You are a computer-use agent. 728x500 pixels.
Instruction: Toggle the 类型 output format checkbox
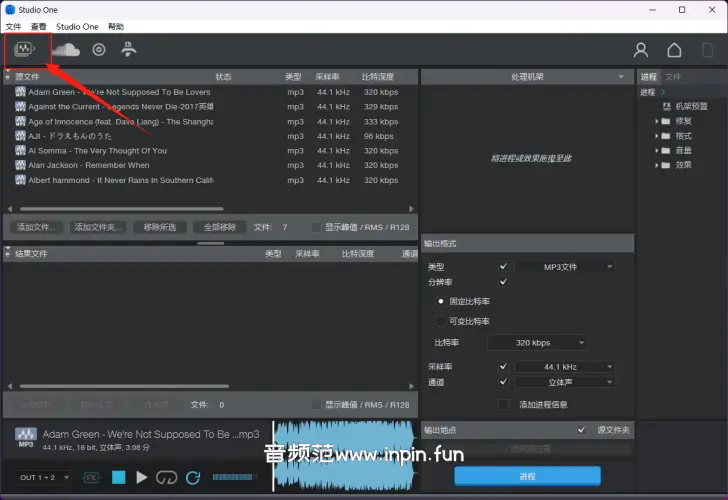point(503,266)
